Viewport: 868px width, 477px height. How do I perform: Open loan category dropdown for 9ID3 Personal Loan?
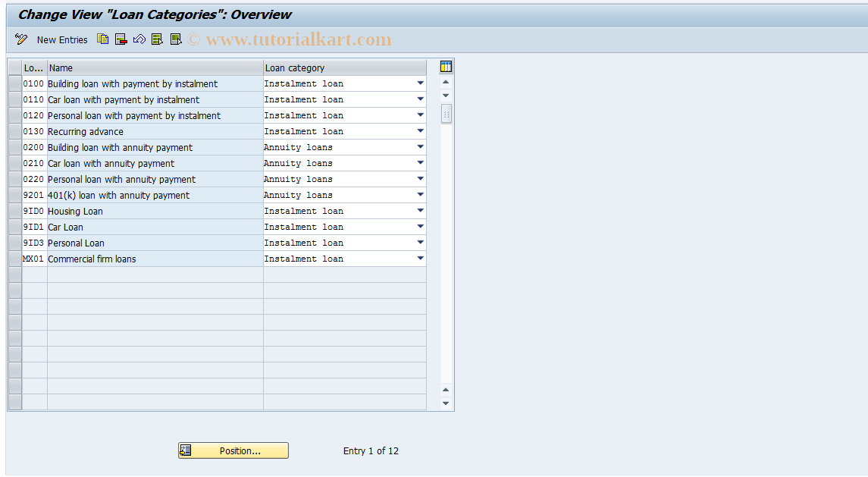click(x=420, y=243)
